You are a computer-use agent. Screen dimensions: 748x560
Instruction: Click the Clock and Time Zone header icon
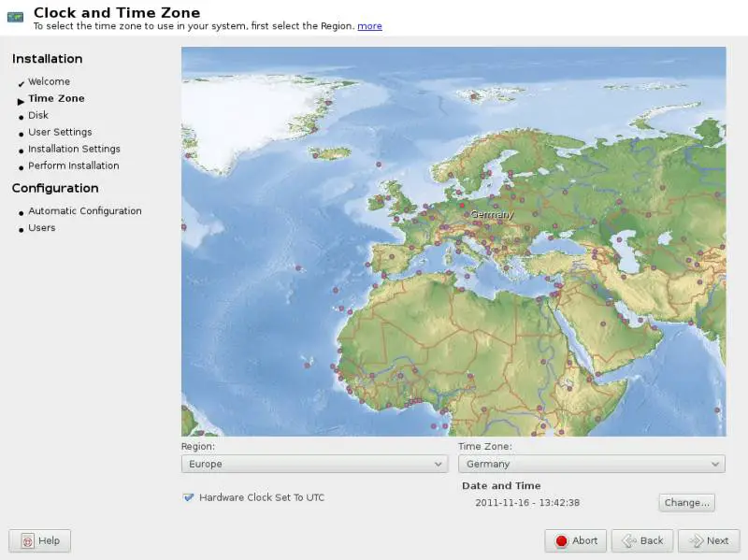coord(15,17)
